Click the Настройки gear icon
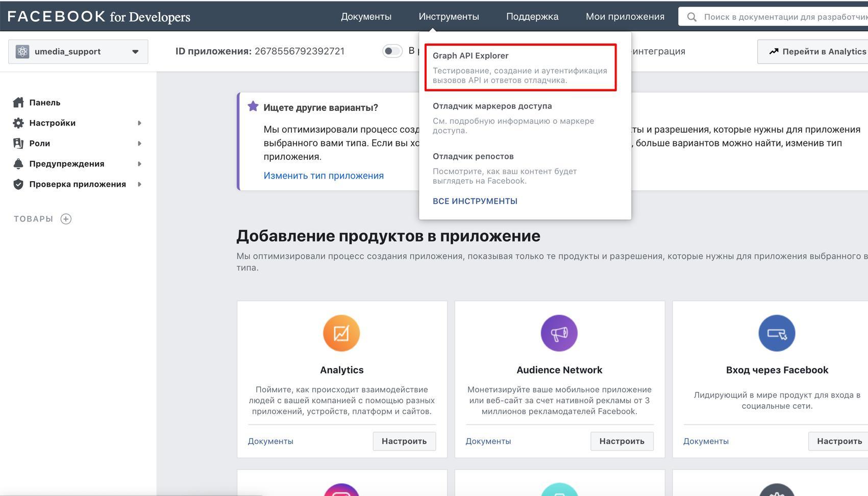This screenshot has height=496, width=868. click(18, 123)
